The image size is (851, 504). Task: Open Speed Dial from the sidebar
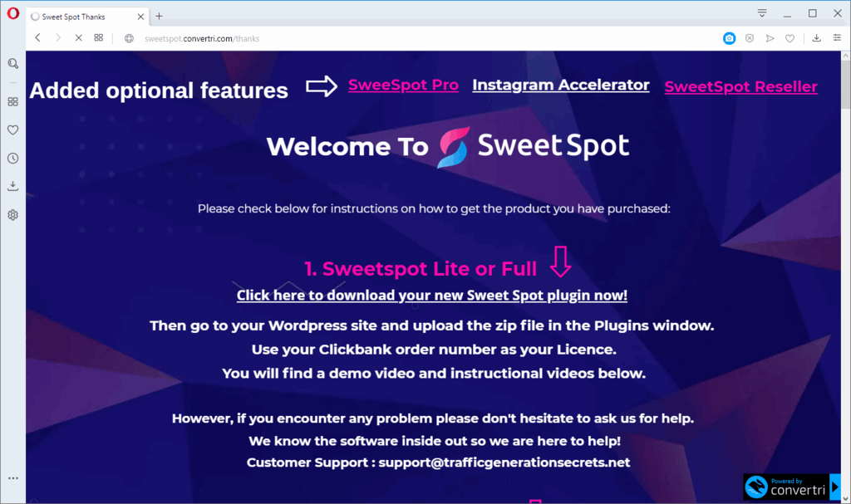(x=13, y=101)
